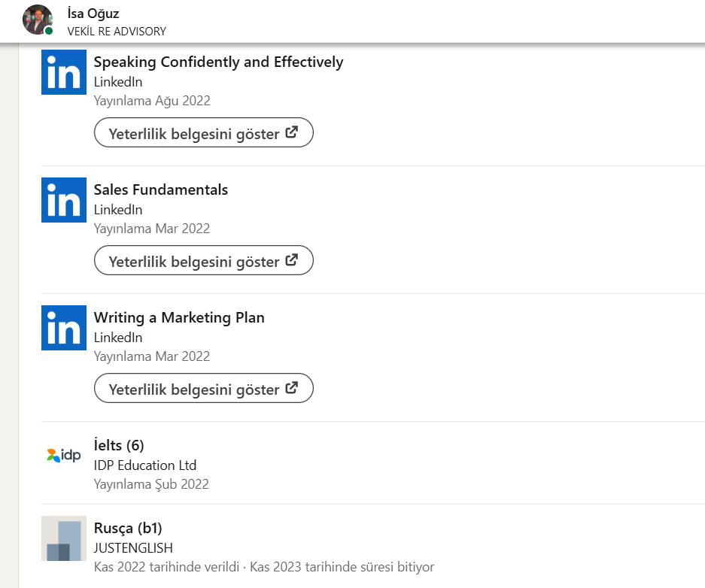Click LinkedIn logo beside Speaking Confidently course
The height and width of the screenshot is (588, 705).
[64, 72]
